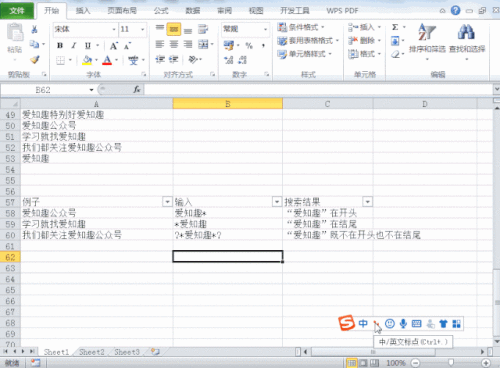Click the Copy icon
The height and width of the screenshot is (368, 500).
[34, 44]
